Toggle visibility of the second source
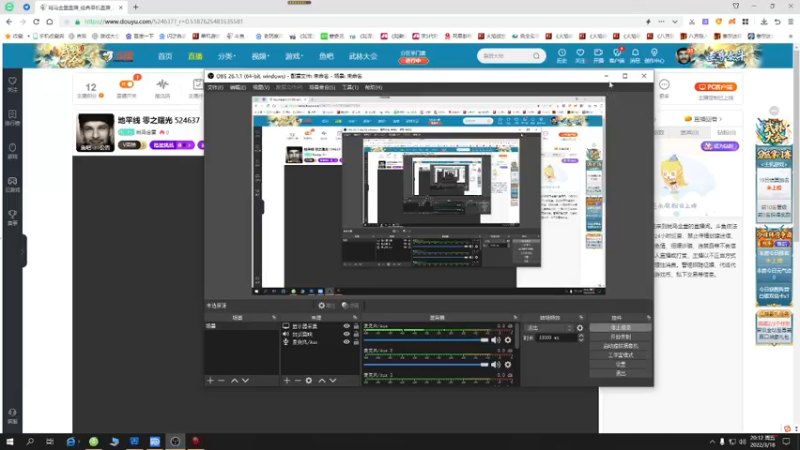800x450 pixels. click(x=346, y=334)
